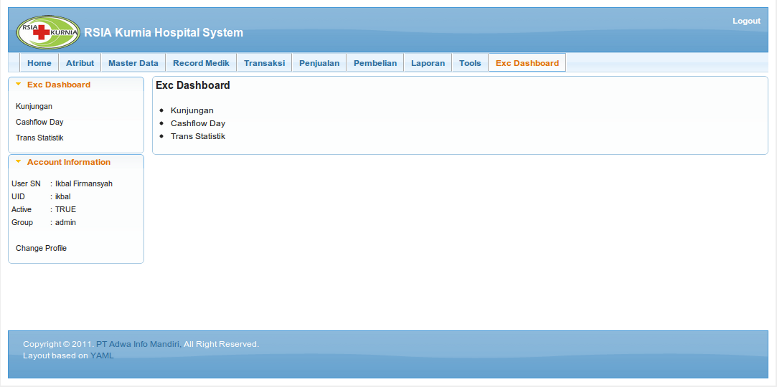Follow the PT Adwa Info Mandiri footer link
777x387 pixels.
[139, 344]
